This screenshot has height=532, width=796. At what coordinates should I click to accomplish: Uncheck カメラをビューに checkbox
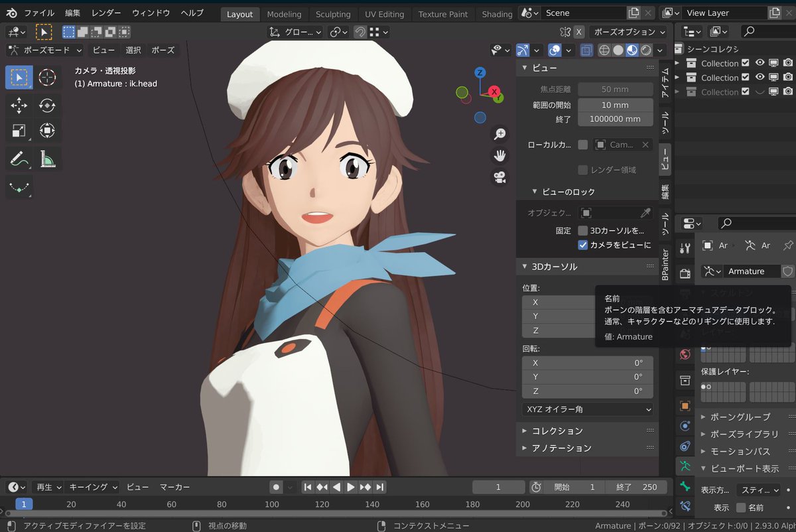click(x=582, y=245)
